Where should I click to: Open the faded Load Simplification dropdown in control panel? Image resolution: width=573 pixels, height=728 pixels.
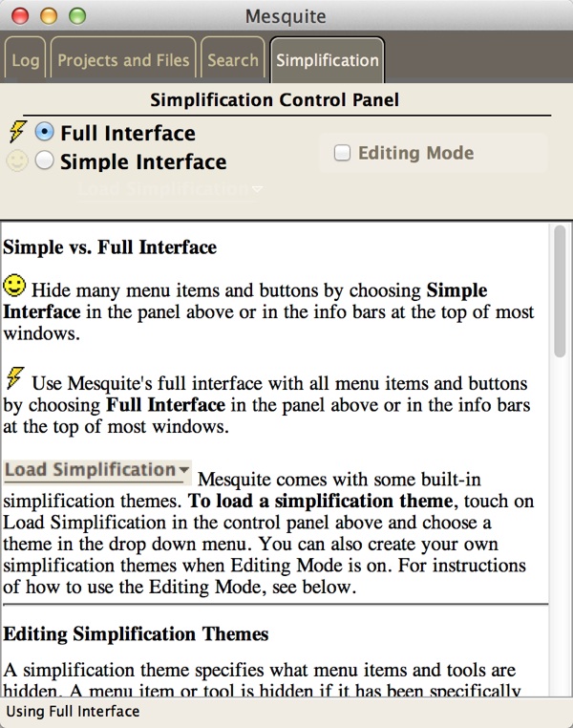point(170,189)
